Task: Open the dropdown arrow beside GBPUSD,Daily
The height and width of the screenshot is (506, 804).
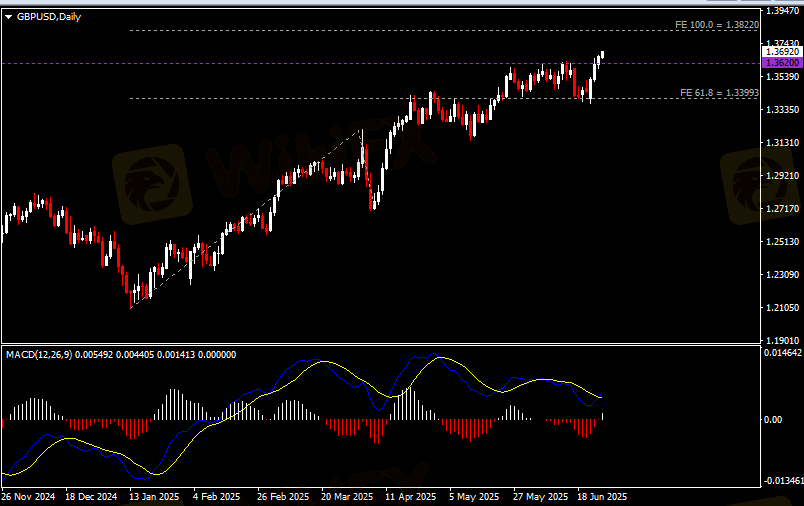Action: (9, 17)
